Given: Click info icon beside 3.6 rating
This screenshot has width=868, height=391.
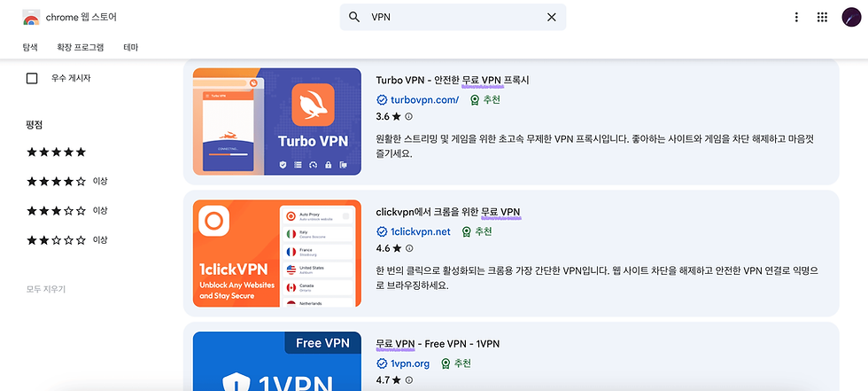Looking at the screenshot, I should pyautogui.click(x=409, y=117).
